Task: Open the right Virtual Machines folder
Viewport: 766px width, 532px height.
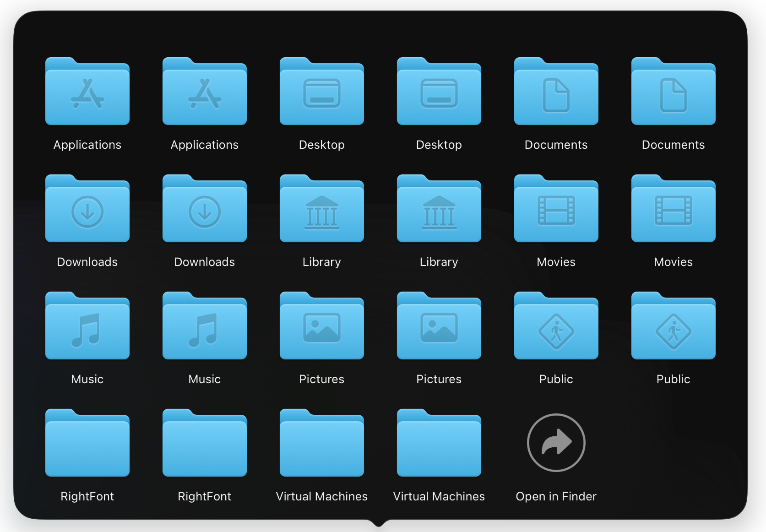Action: tap(439, 443)
